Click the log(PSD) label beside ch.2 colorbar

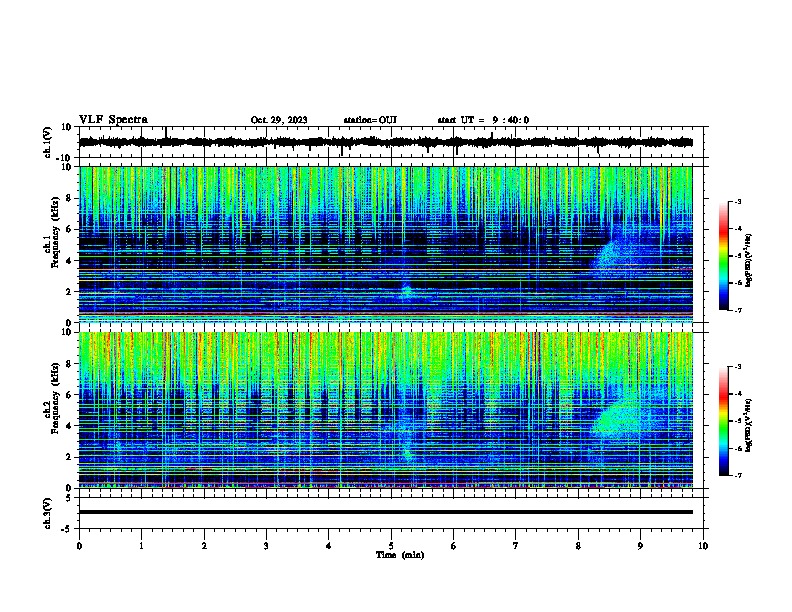click(x=749, y=425)
